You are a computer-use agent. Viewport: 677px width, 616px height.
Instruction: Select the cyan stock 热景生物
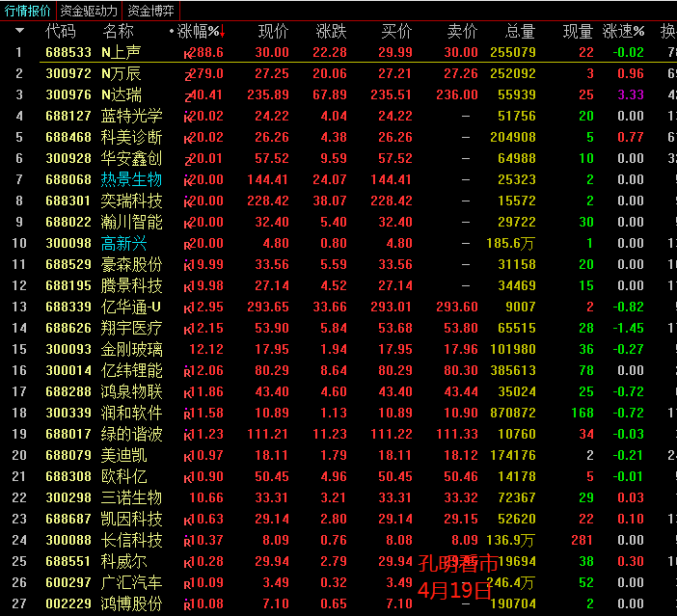click(132, 179)
